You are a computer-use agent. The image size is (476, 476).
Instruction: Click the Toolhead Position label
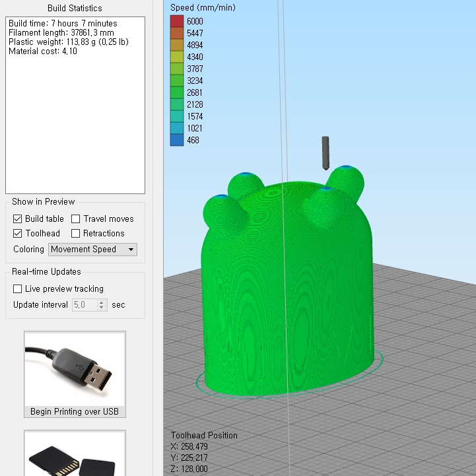click(204, 435)
